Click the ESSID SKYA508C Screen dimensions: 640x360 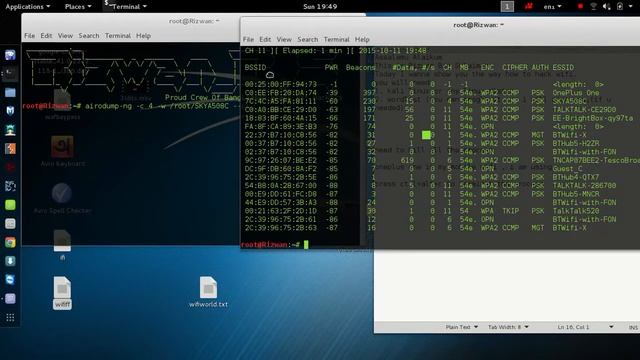569,101
